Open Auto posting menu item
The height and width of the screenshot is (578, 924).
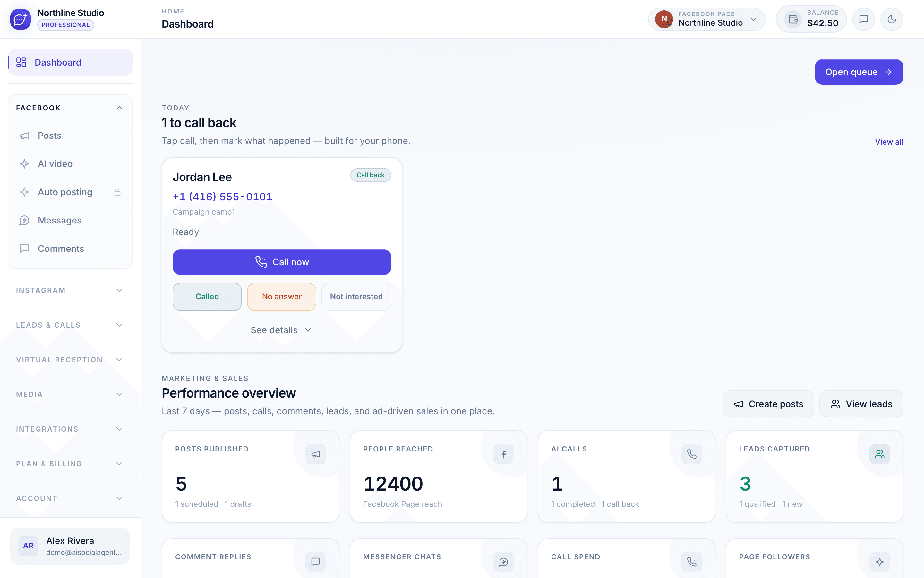click(70, 192)
